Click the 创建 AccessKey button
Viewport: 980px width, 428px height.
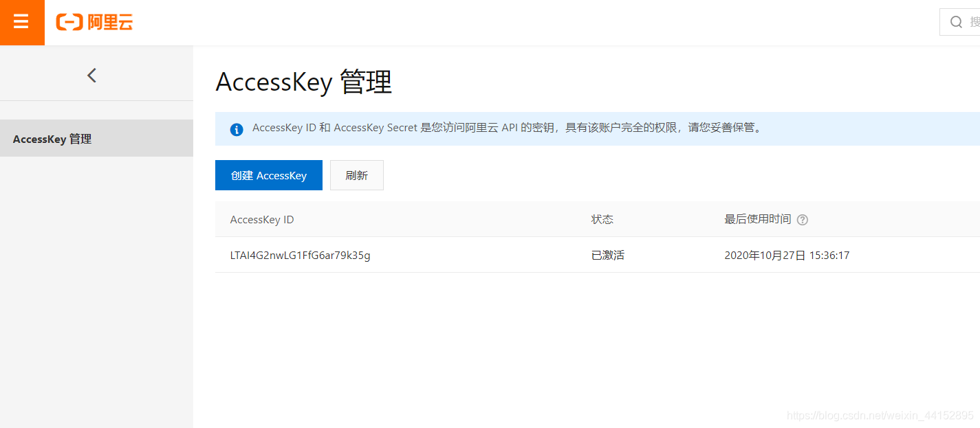pyautogui.click(x=269, y=175)
